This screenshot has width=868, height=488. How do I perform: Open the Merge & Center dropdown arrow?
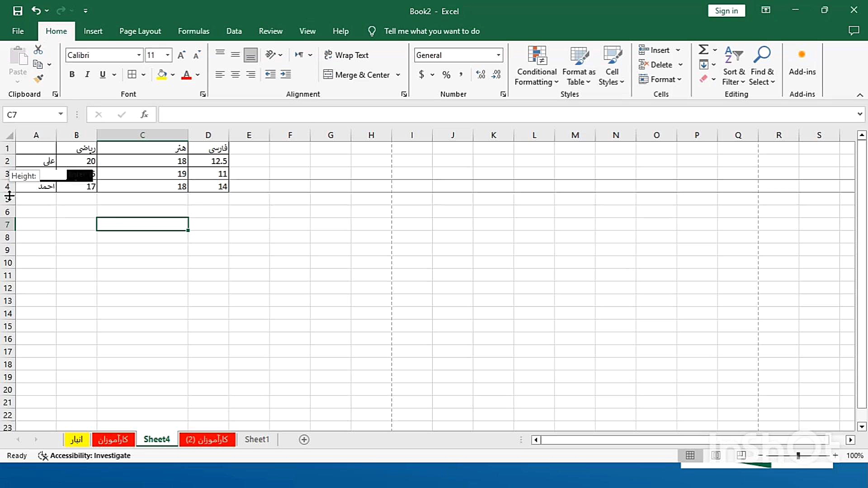click(x=398, y=75)
